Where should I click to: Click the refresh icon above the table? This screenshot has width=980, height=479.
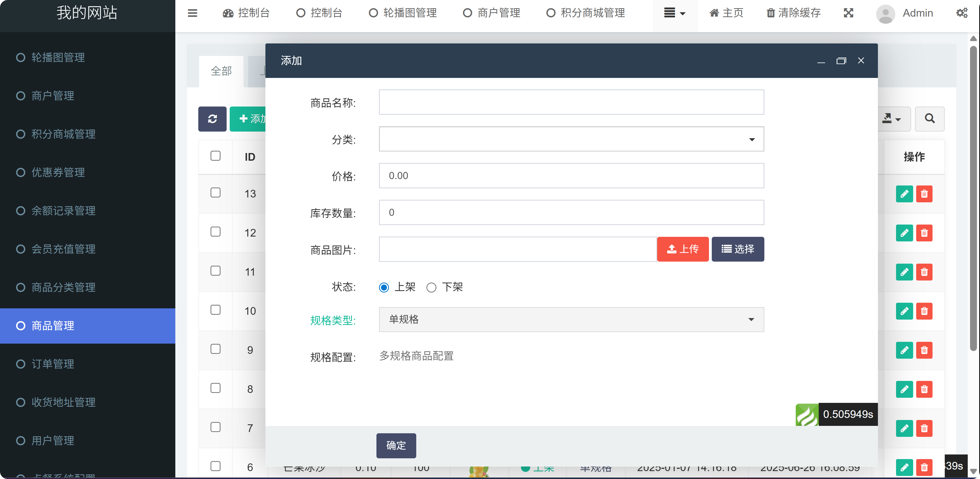[x=212, y=119]
